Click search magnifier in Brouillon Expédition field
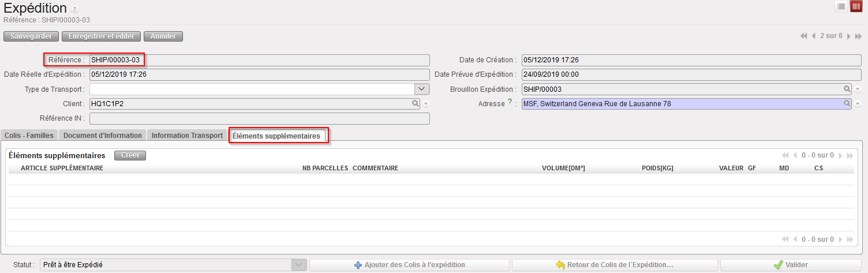Screen dimensions: 868x273 pyautogui.click(x=847, y=89)
